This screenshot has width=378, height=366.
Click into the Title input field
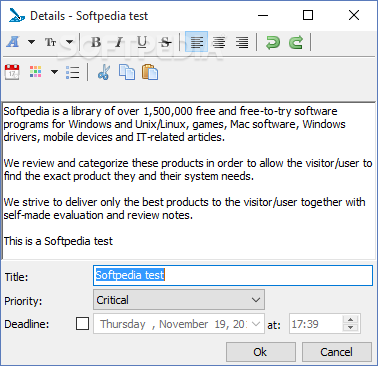pyautogui.click(x=233, y=275)
